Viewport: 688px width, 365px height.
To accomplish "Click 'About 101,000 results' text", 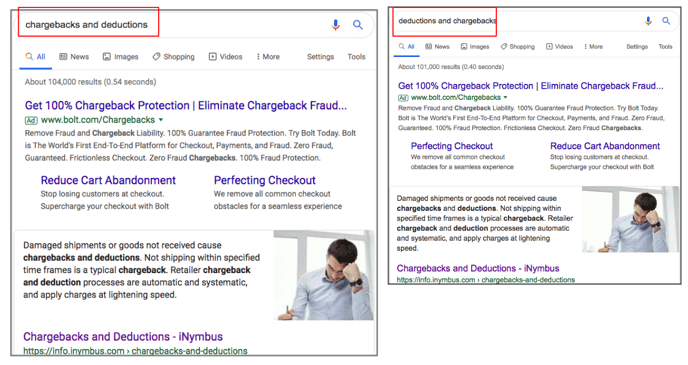I will [x=451, y=67].
